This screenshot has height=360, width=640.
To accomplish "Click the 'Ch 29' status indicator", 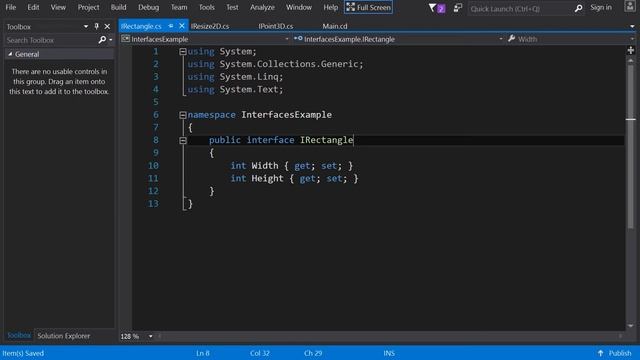I will tap(313, 353).
